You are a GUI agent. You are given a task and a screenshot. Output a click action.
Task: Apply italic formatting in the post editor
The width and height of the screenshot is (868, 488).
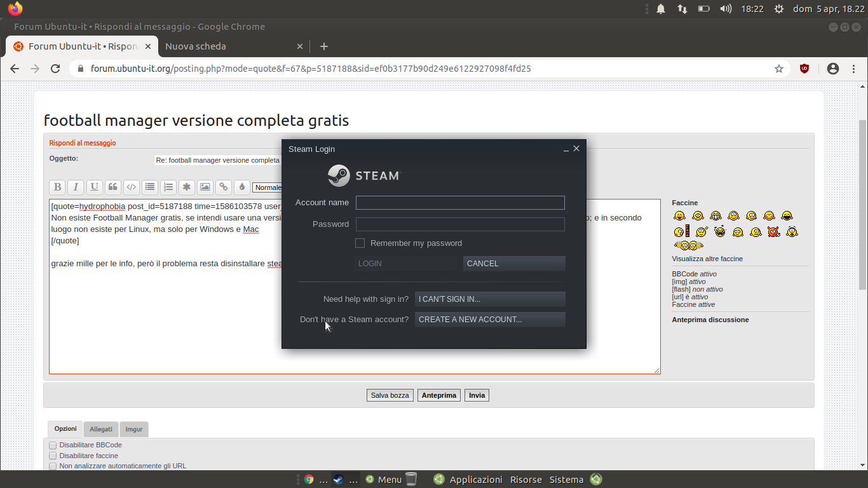click(76, 187)
